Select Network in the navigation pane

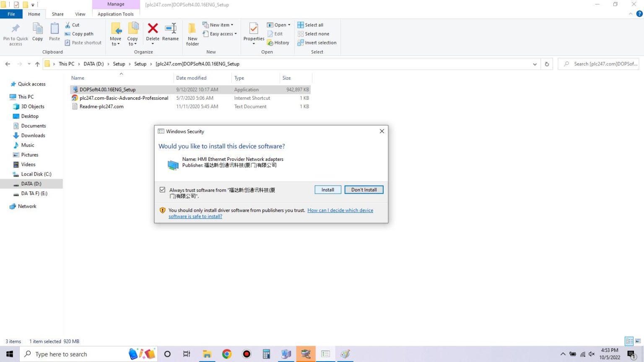point(27,206)
